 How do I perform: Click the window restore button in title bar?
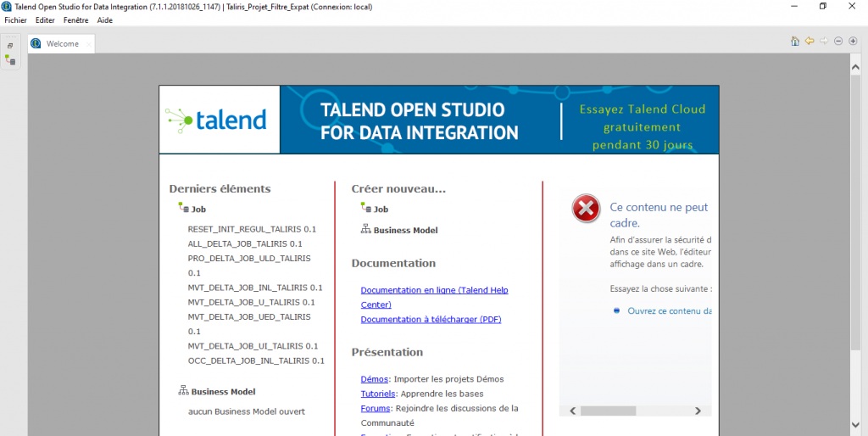tap(823, 6)
